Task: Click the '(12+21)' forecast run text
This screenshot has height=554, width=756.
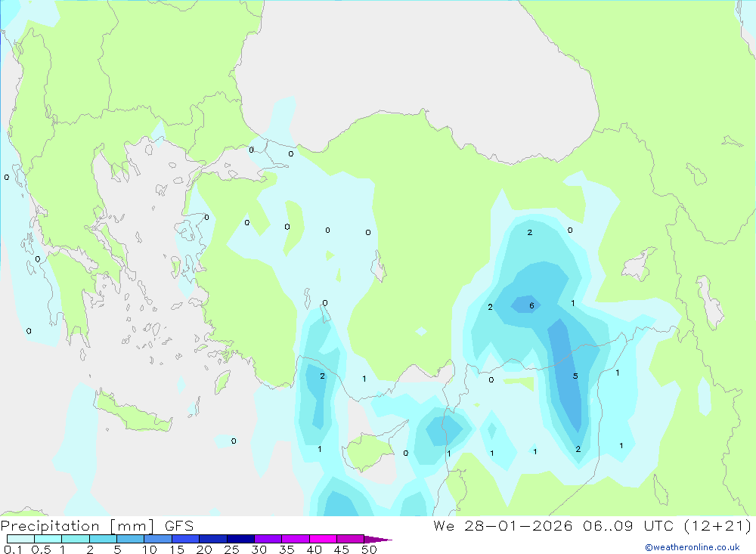Action: click(x=718, y=525)
